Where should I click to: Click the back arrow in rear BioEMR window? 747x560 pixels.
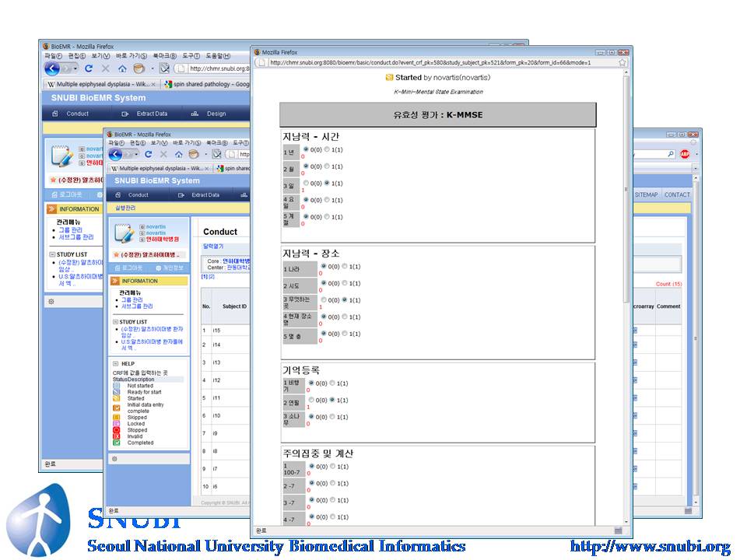pos(52,68)
